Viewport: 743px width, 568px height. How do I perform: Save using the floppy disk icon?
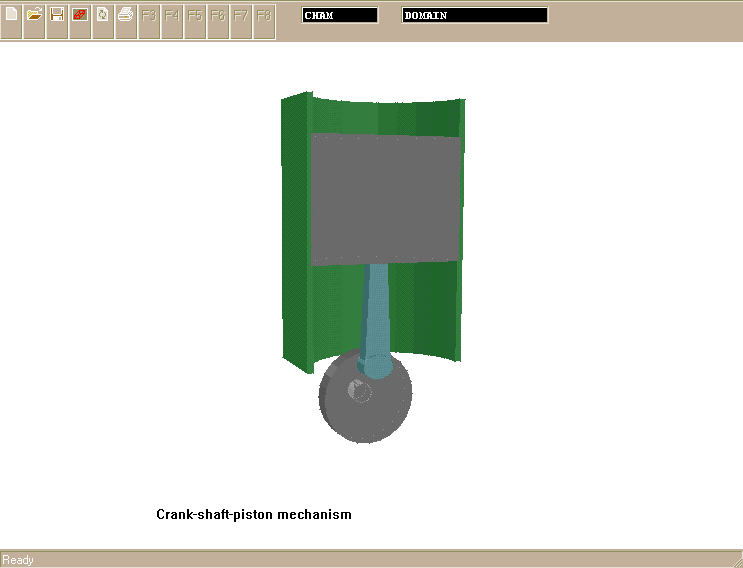(57, 15)
